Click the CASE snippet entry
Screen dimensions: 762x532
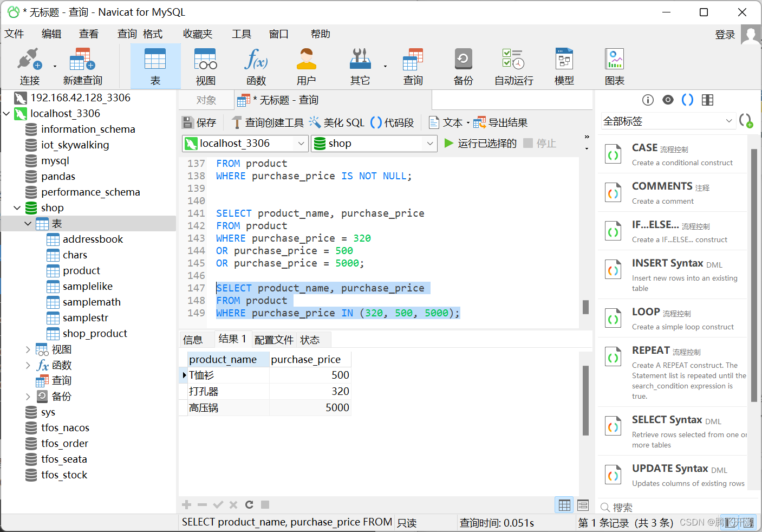tap(673, 154)
